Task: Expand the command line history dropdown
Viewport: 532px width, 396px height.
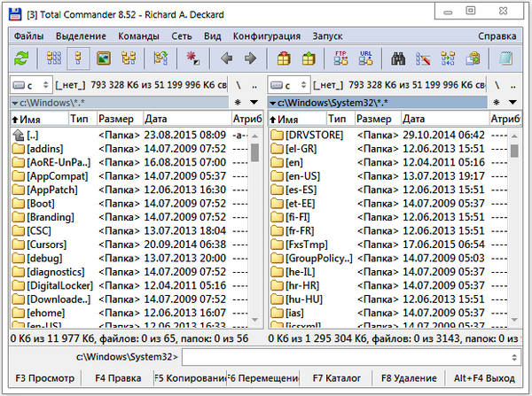Action: pos(514,356)
